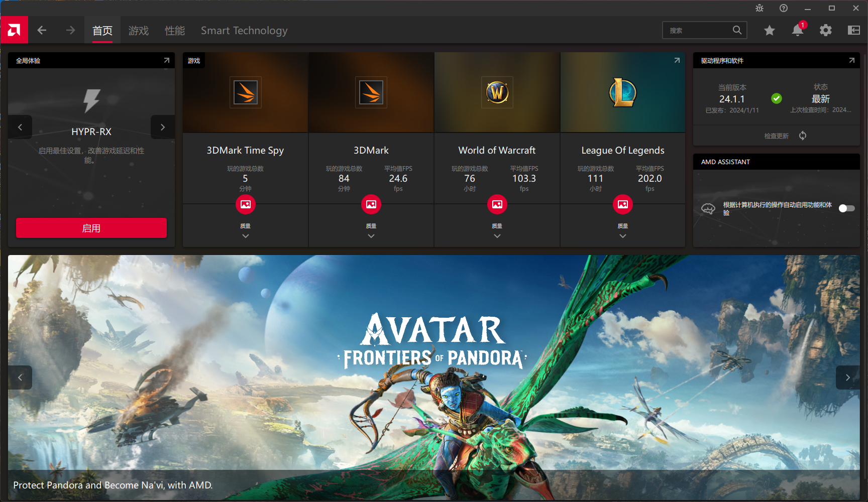Viewport: 868px width, 502px height.
Task: Expand the drivers and software panel arrow
Action: point(851,60)
